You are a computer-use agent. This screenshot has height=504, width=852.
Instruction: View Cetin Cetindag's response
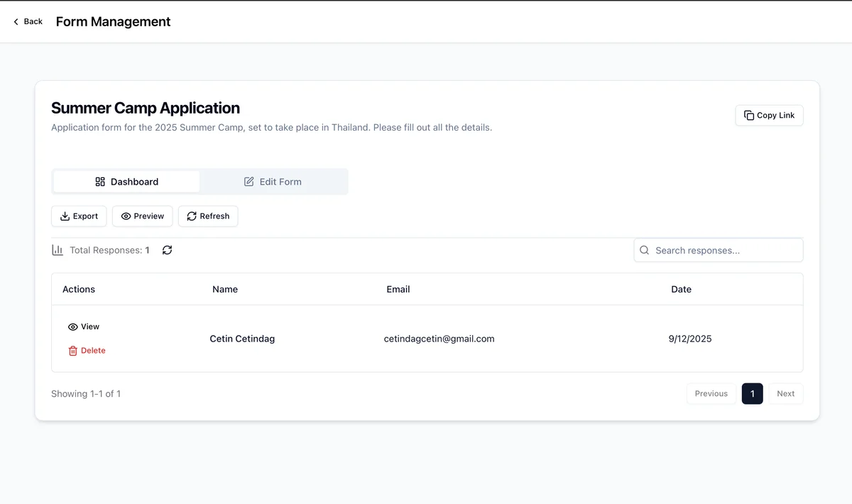(84, 327)
